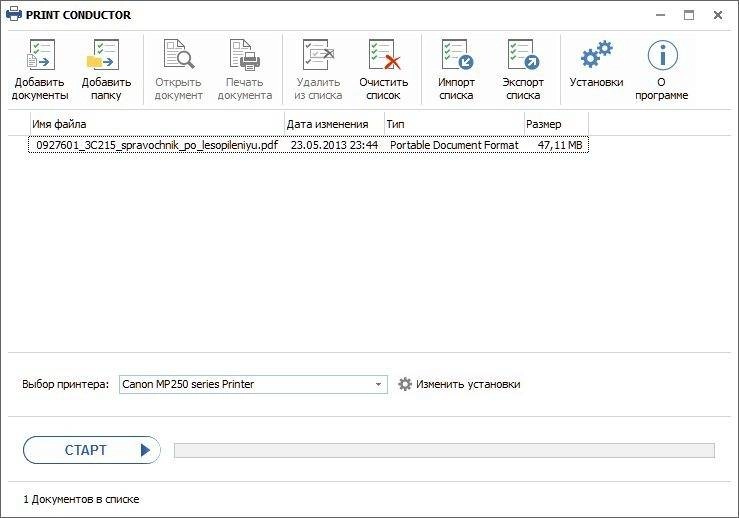The height and width of the screenshot is (518, 739).
Task: Click the Выбор принтера label
Action: [66, 385]
